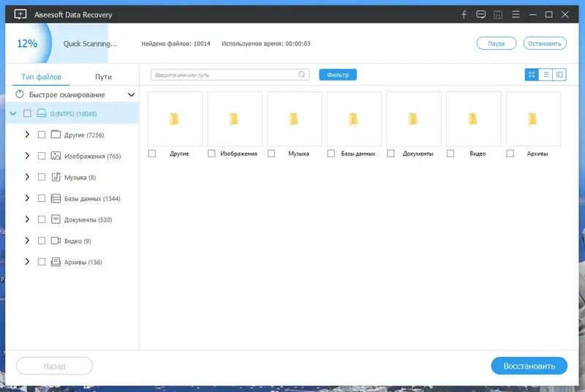
Task: Open the Facebook link icon in title bar
Action: [x=464, y=15]
